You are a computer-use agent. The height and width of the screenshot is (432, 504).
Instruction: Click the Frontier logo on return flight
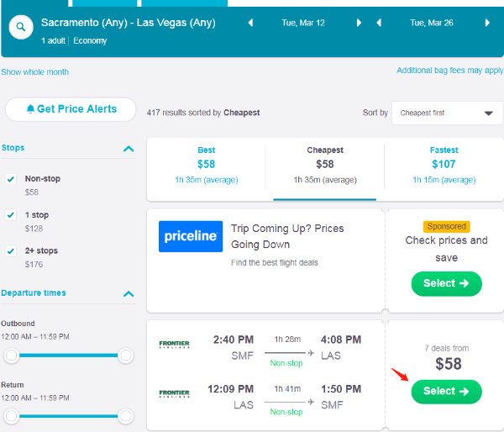tap(174, 393)
